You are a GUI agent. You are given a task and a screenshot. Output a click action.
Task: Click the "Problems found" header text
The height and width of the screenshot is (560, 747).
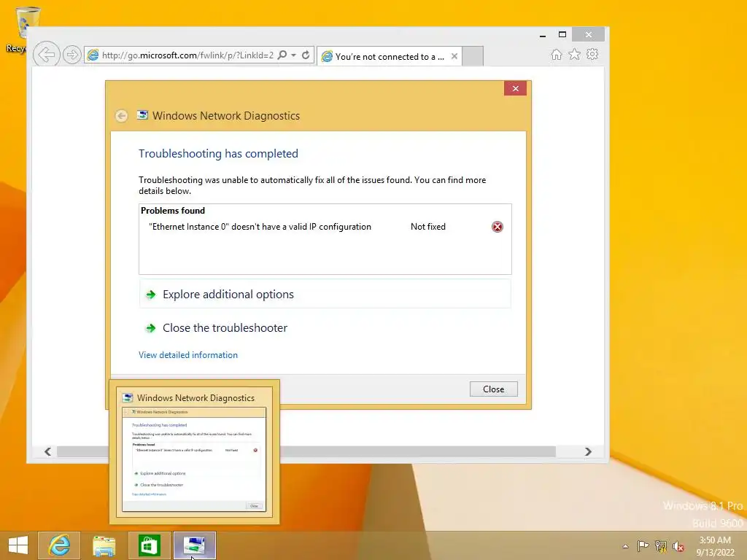pyautogui.click(x=173, y=211)
